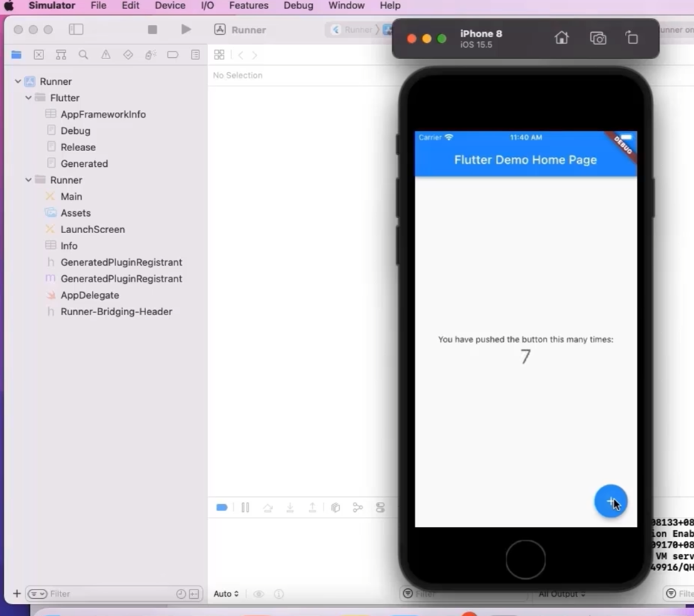Open Help menu

click(390, 6)
